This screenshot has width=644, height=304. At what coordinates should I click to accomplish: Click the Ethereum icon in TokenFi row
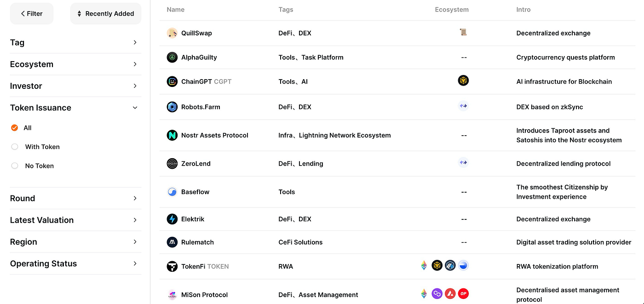tap(424, 265)
